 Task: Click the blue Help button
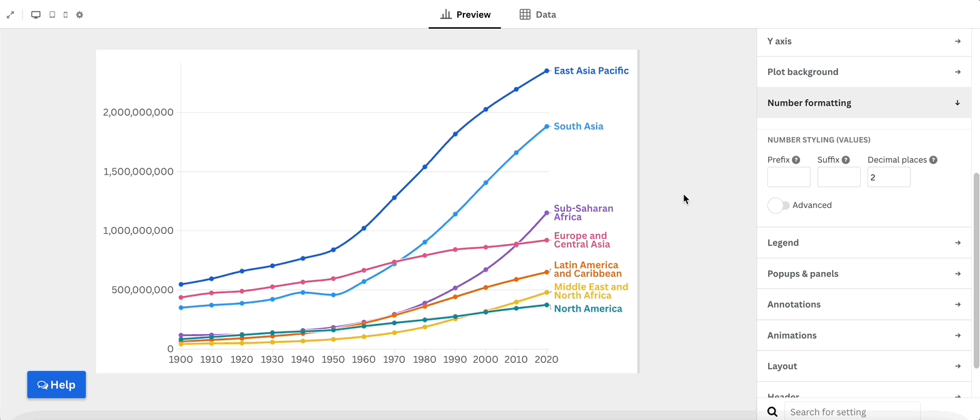tap(57, 385)
